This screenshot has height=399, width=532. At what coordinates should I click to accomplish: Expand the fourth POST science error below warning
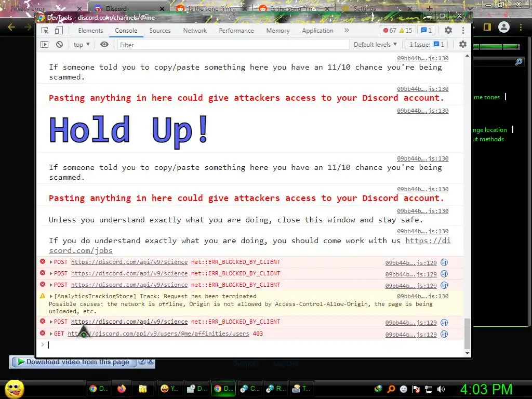pyautogui.click(x=51, y=322)
